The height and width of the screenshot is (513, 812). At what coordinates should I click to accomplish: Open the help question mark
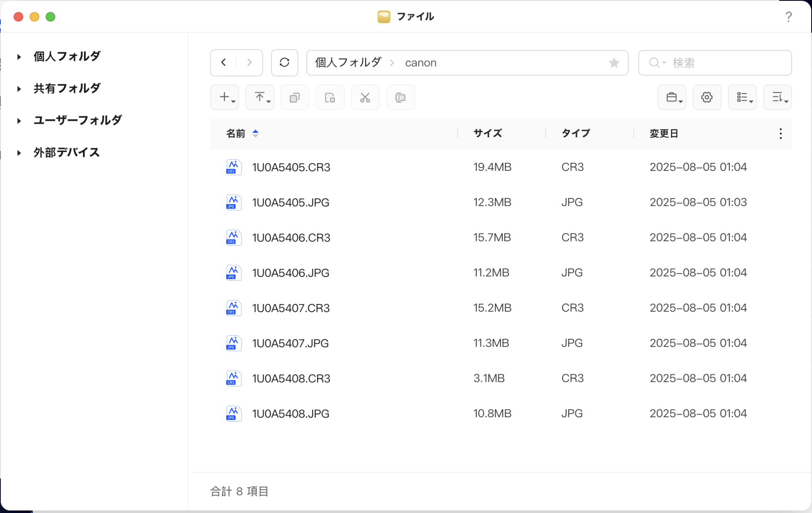point(788,17)
